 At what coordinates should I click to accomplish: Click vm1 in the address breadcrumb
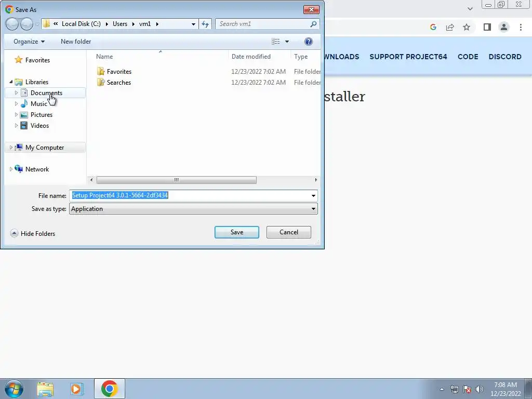[x=145, y=24]
